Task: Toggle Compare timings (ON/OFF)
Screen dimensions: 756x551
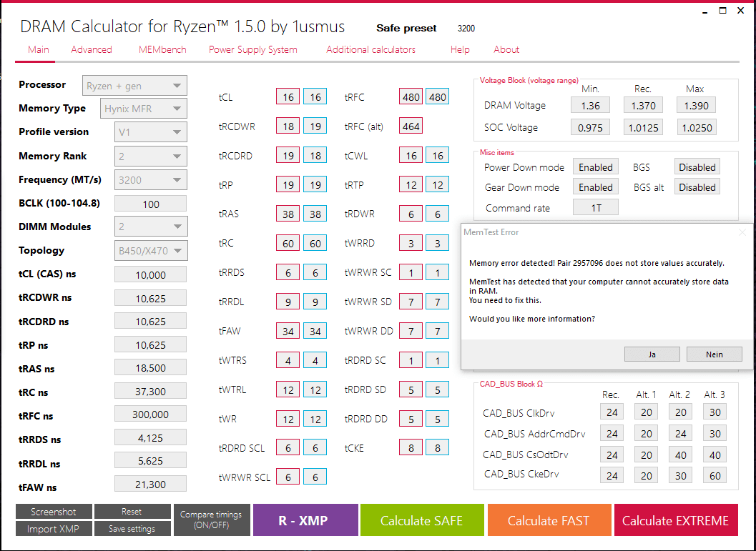Action: point(212,520)
